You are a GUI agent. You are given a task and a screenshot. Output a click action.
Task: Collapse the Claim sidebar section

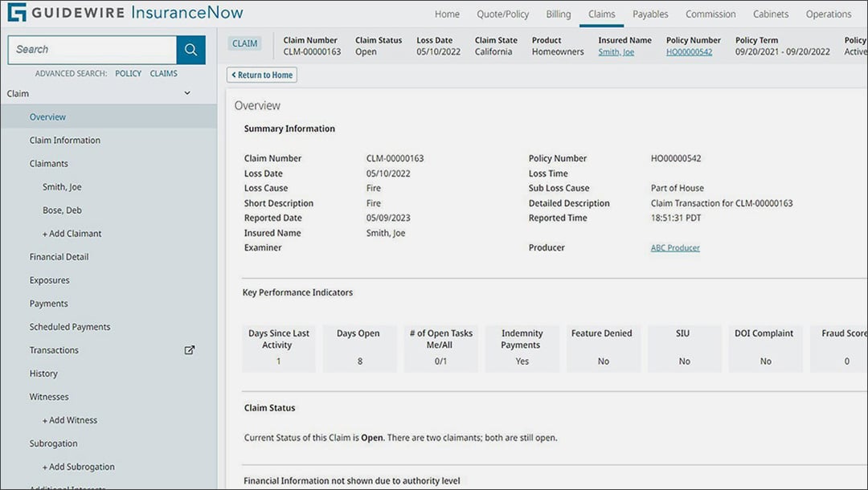click(x=186, y=93)
